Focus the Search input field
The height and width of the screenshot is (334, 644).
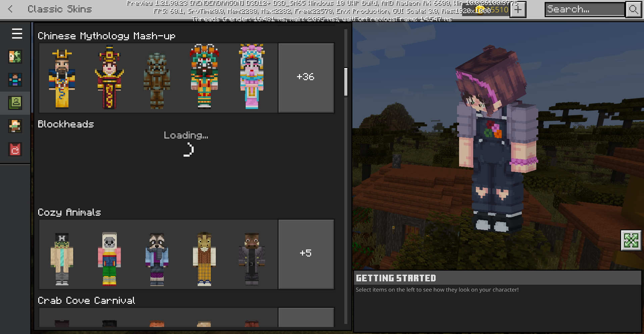click(585, 9)
